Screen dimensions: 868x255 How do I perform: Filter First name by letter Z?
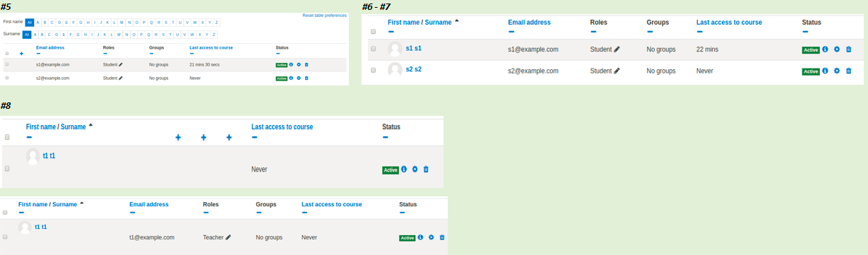(217, 22)
